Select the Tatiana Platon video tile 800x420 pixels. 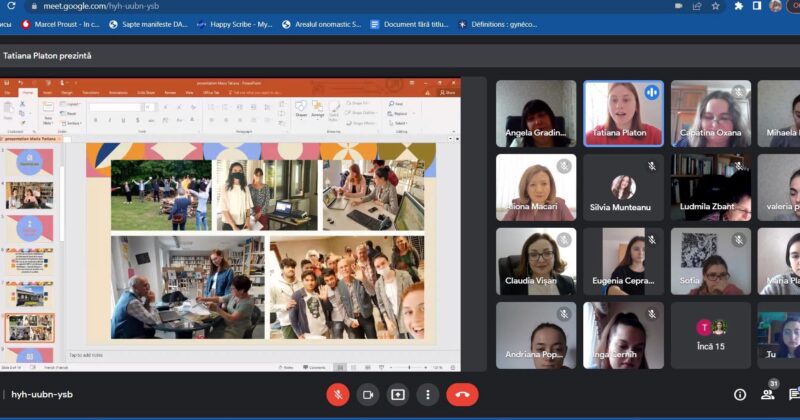(x=623, y=113)
